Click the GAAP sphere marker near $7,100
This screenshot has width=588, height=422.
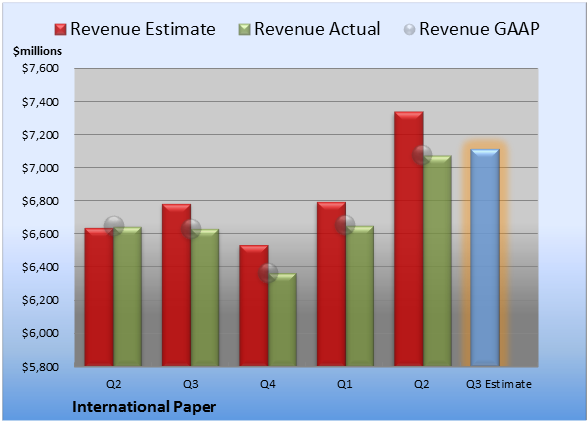(x=422, y=155)
